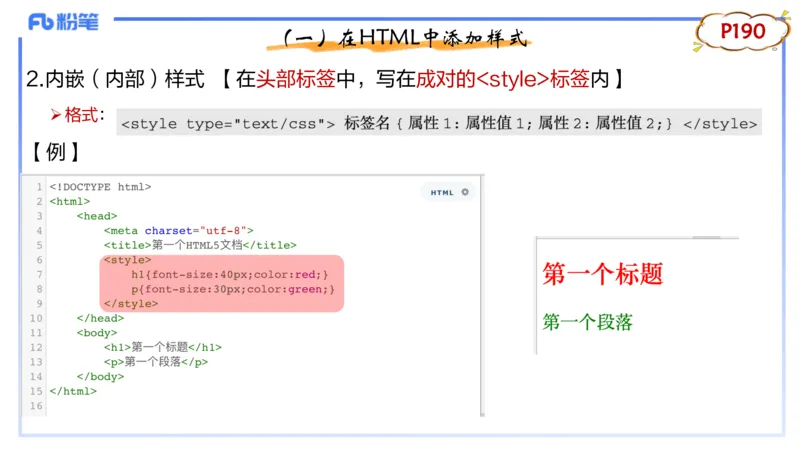800x450 pixels.
Task: Click the style syntax format code box
Action: 438,123
